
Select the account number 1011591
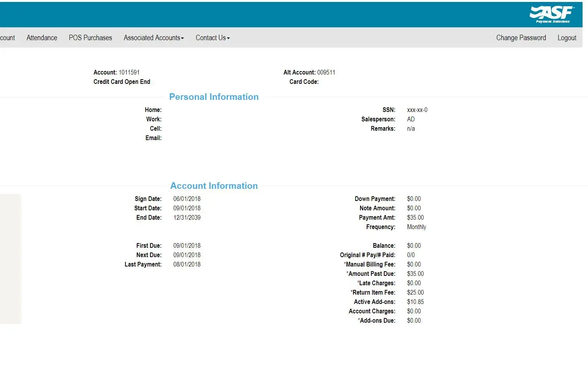[129, 73]
